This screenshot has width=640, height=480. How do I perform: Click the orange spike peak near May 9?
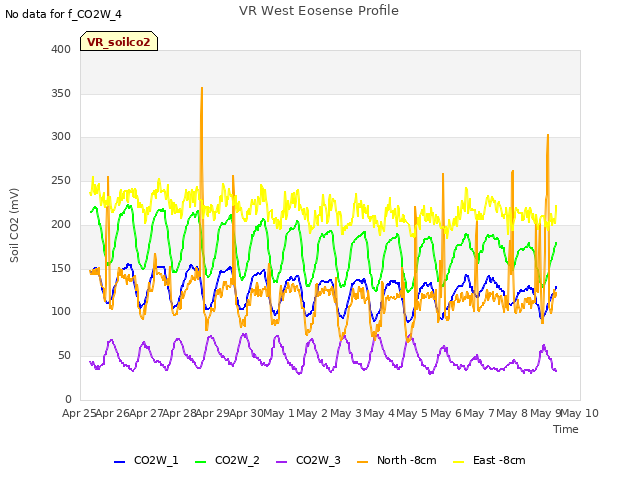click(548, 135)
